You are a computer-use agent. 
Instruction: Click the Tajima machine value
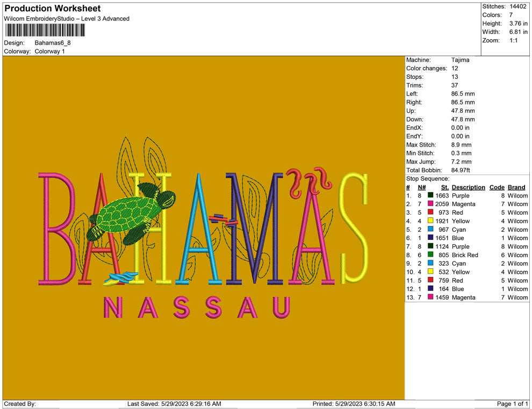pyautogui.click(x=460, y=60)
